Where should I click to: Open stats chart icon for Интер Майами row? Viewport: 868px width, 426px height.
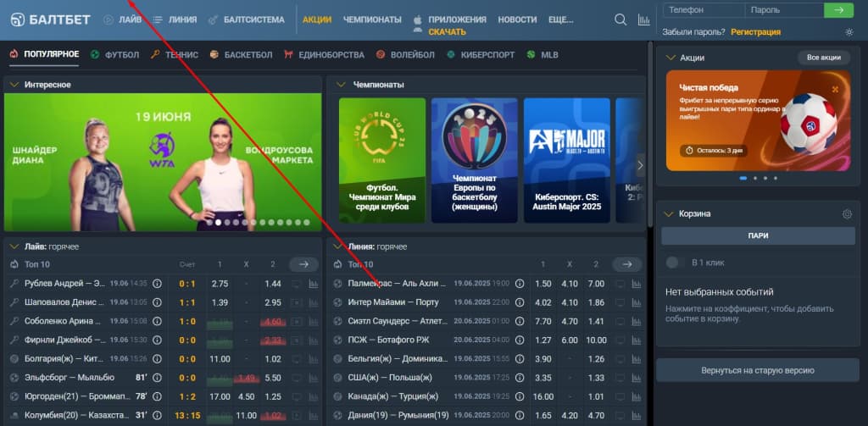coord(637,302)
